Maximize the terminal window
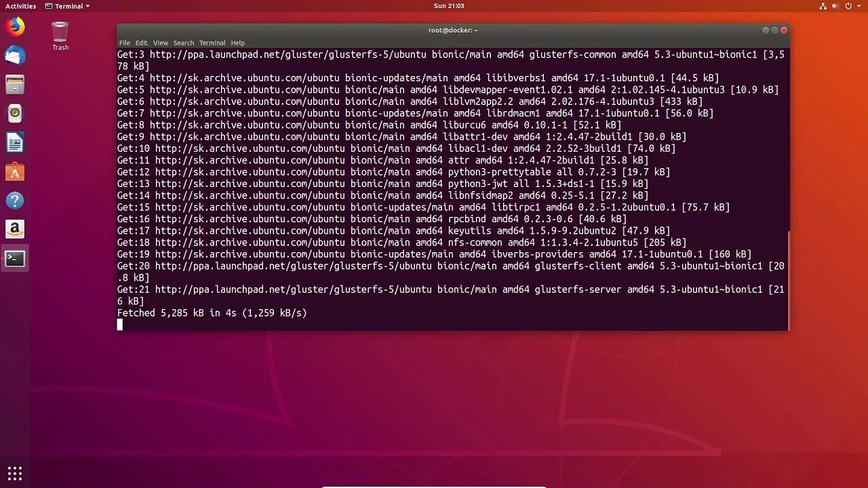This screenshot has width=868, height=488. pos(774,30)
